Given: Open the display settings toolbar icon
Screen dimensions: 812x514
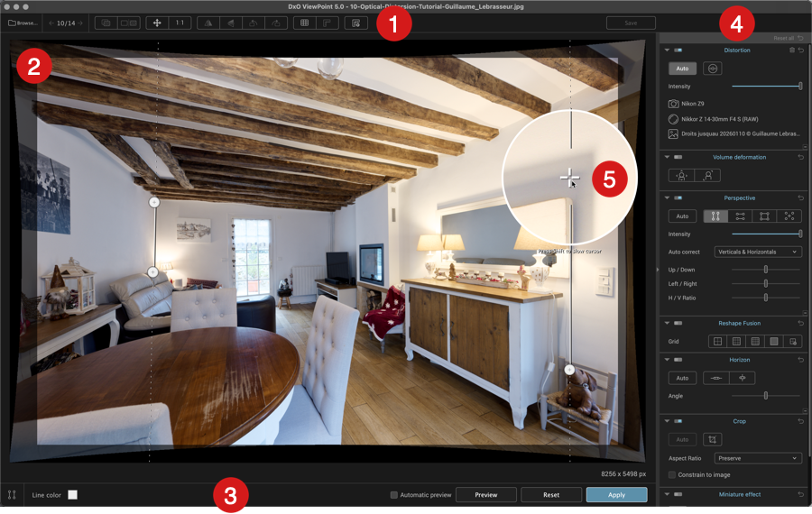Looking at the screenshot, I should pos(356,23).
